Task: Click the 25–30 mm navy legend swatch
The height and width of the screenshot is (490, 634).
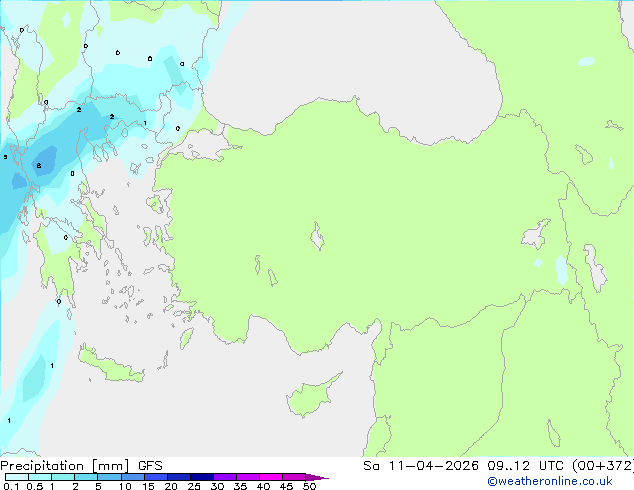Action: pos(201,477)
